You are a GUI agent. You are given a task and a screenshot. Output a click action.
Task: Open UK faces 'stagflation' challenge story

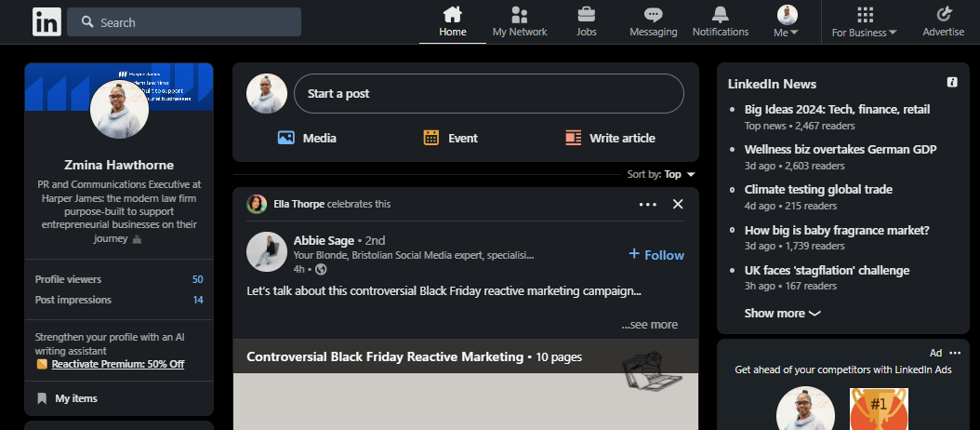(827, 271)
